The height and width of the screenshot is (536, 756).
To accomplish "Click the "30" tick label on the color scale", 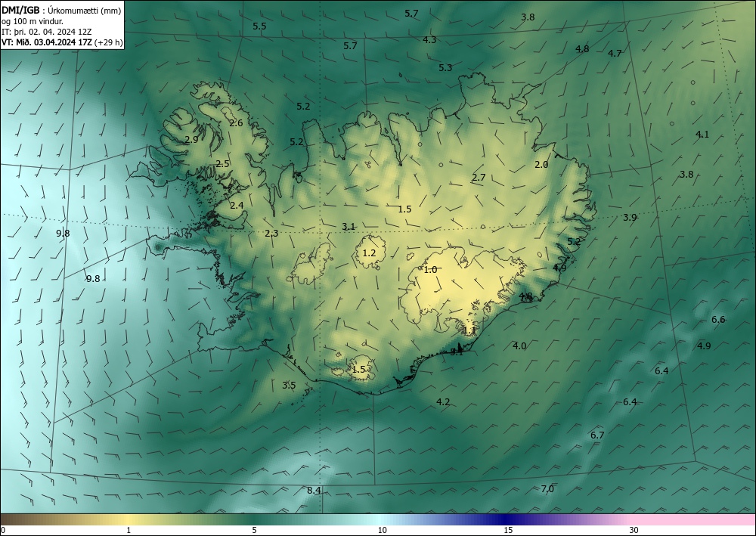I will (634, 530).
